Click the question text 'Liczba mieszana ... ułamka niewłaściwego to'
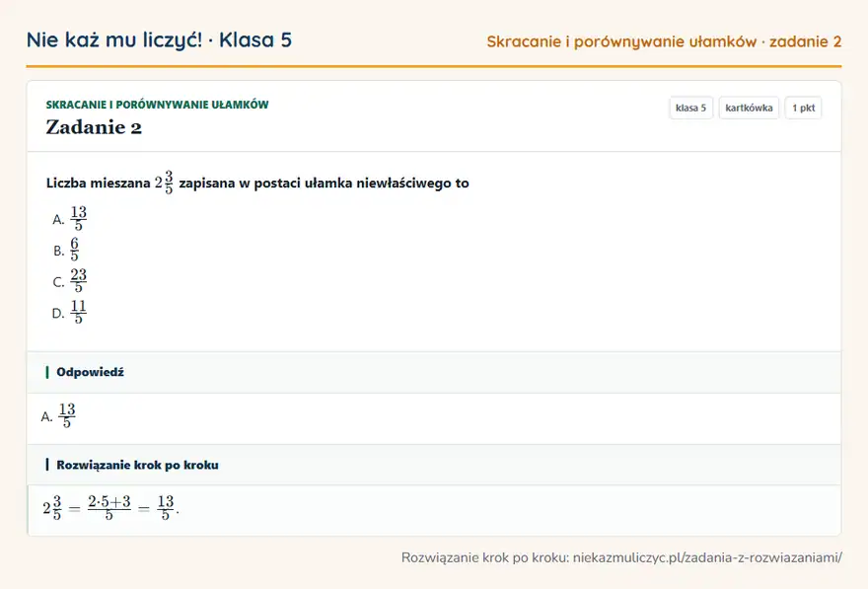 257,183
